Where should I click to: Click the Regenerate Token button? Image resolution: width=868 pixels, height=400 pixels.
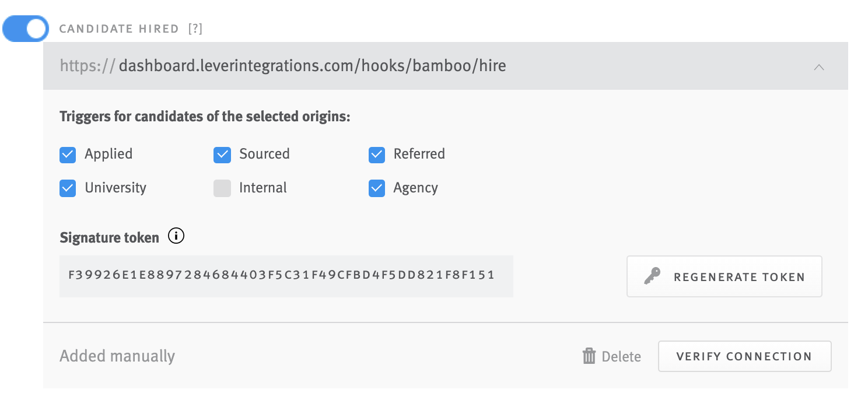(724, 276)
